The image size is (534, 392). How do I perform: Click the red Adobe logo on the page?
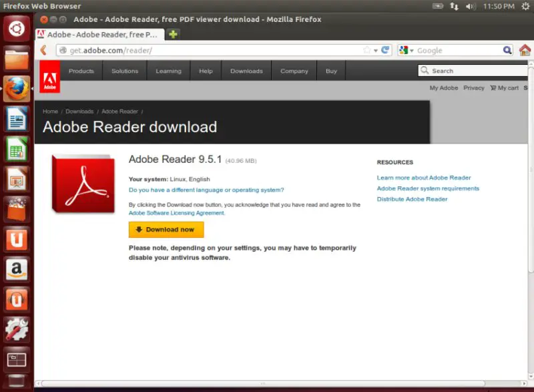49,77
